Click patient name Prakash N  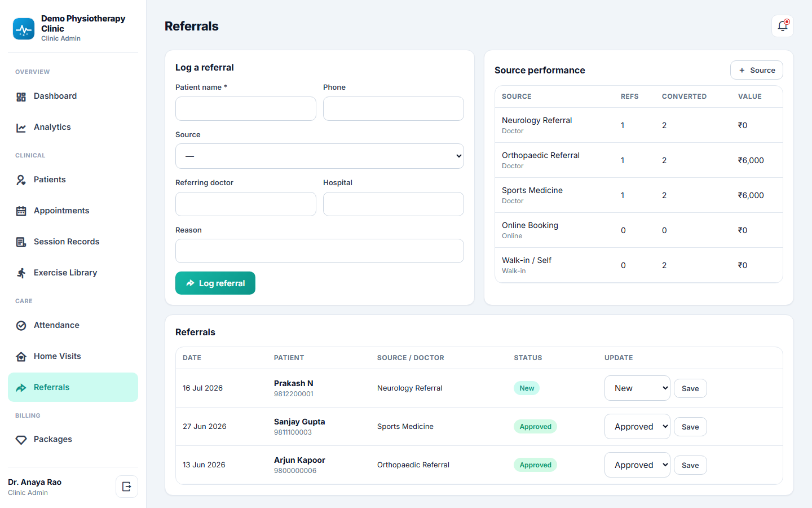[294, 383]
